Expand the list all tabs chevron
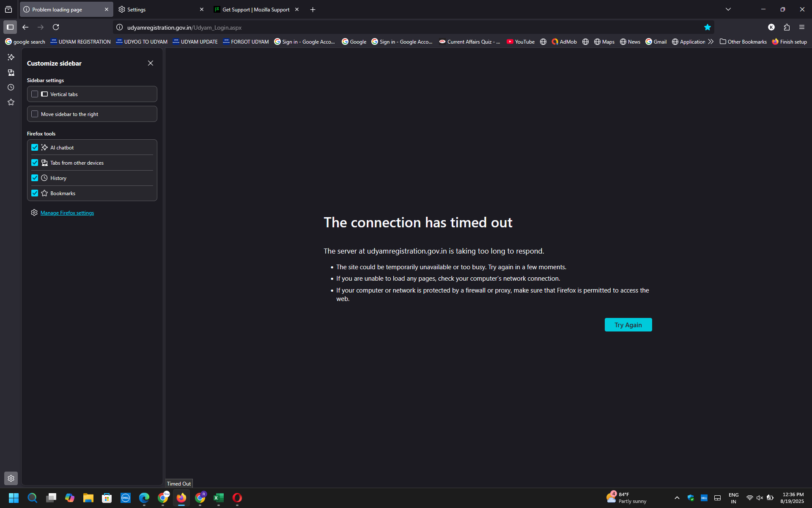 tap(728, 9)
